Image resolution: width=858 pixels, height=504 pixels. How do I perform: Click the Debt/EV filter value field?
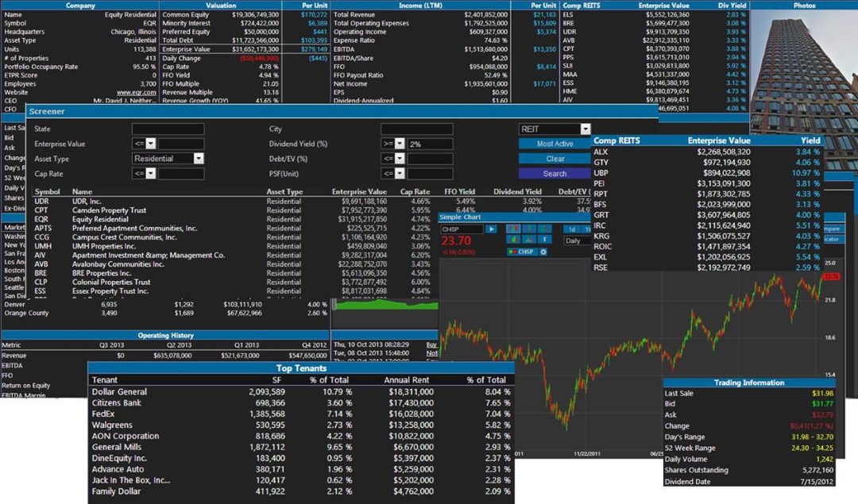430,159
